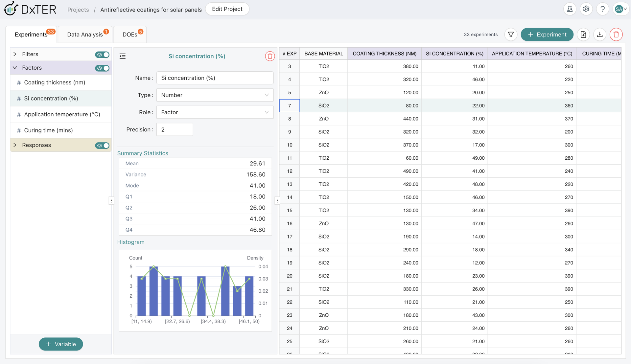Toggle Filters visibility switch
Screen dimensions: 631x364
pos(102,55)
